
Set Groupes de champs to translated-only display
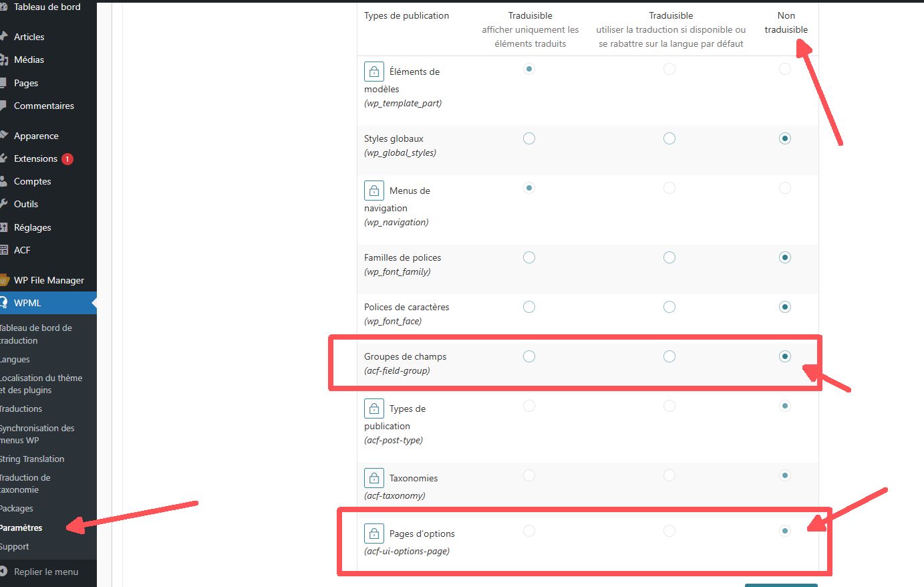pos(529,356)
